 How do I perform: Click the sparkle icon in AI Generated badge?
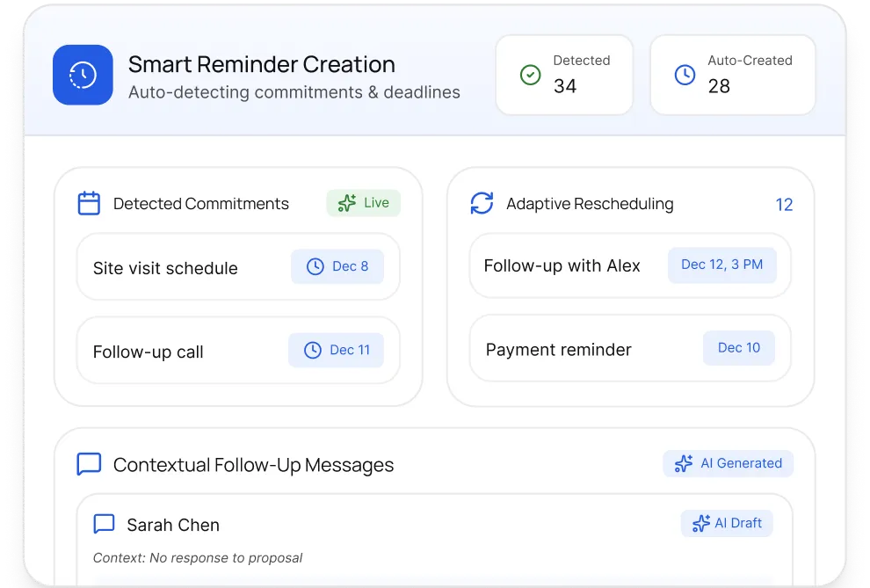[x=684, y=463]
